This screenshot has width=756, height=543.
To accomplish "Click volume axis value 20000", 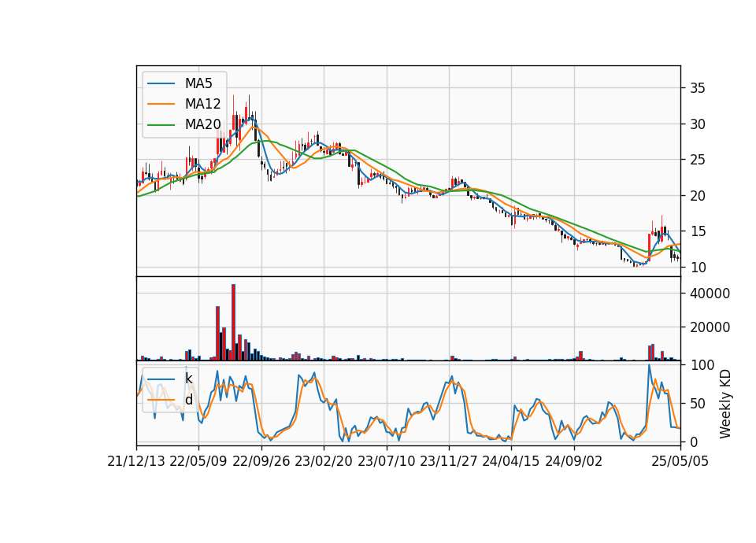I will (x=710, y=327).
